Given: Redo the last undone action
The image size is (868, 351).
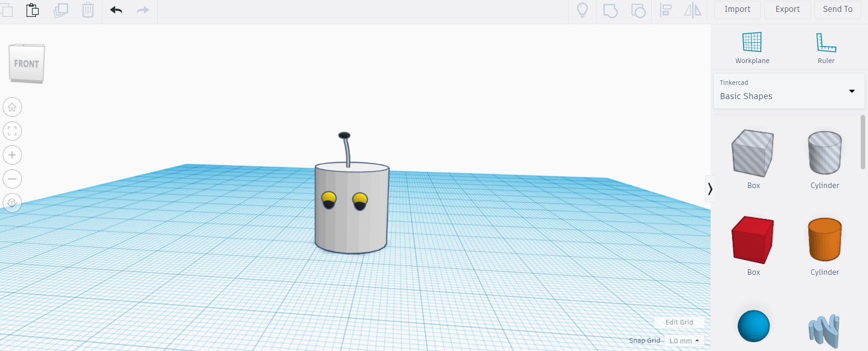Looking at the screenshot, I should pyautogui.click(x=143, y=10).
